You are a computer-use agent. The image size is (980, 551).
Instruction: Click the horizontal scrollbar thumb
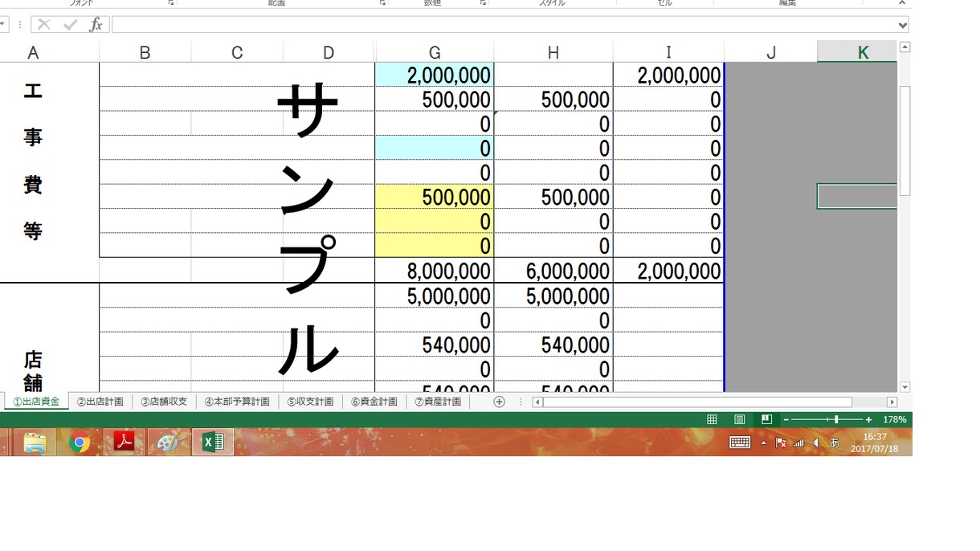[697, 402]
